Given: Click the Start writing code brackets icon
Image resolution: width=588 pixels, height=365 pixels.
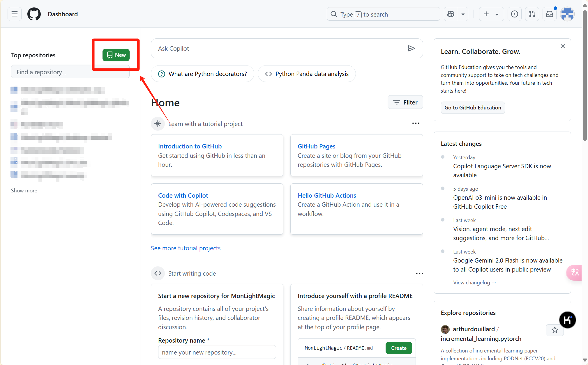Looking at the screenshot, I should coord(158,273).
